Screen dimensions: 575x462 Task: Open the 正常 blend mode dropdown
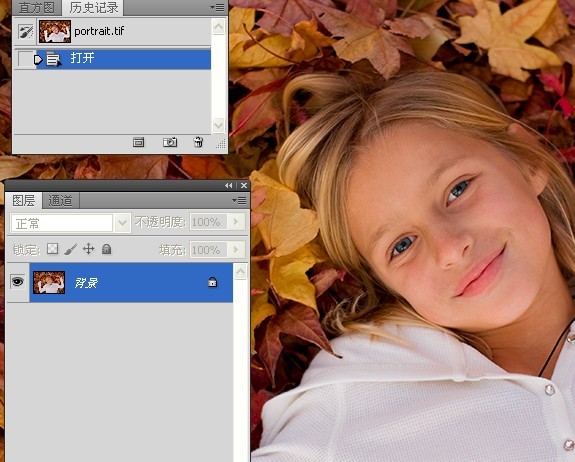pos(123,223)
